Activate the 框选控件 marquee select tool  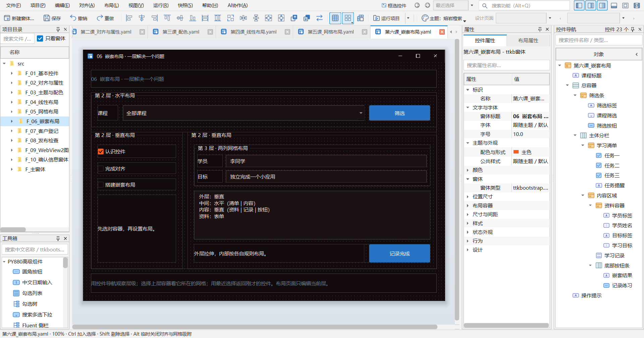(x=394, y=5)
